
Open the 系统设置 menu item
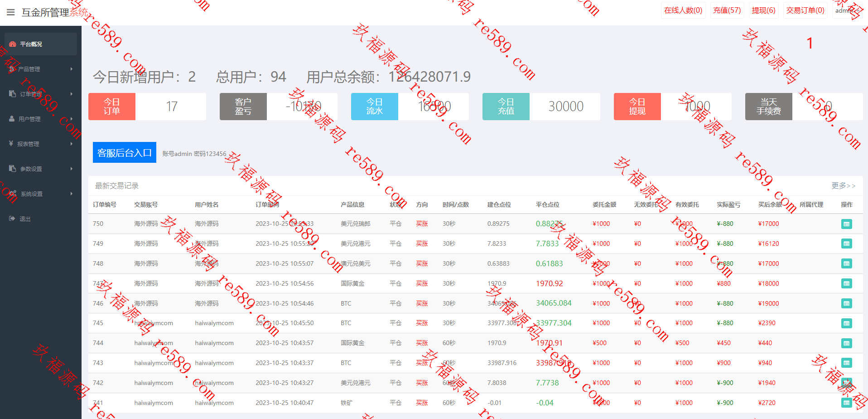pyautogui.click(x=41, y=194)
